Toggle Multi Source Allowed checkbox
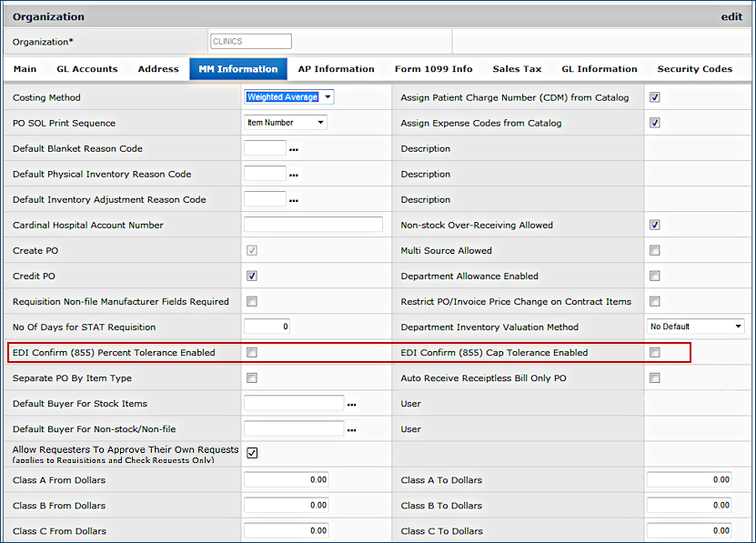The image size is (756, 543). point(654,251)
